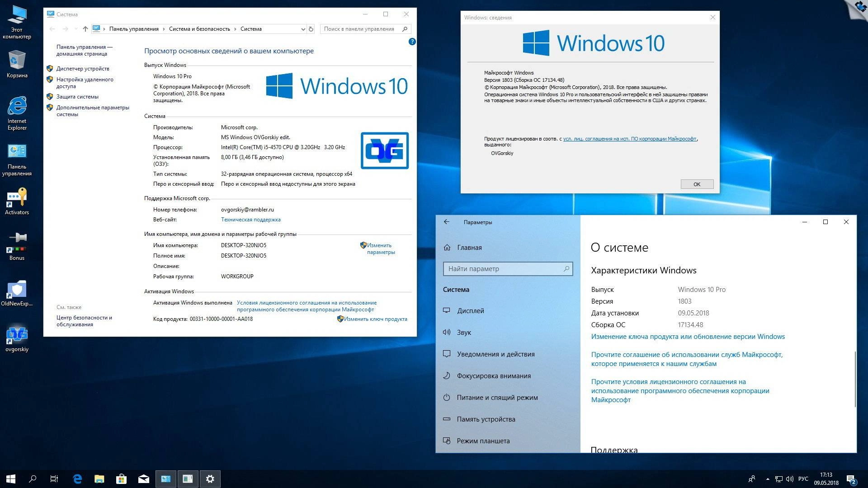The height and width of the screenshot is (488, 868).
Task: Click Панель управления breadcrumb in address bar
Action: pos(134,29)
